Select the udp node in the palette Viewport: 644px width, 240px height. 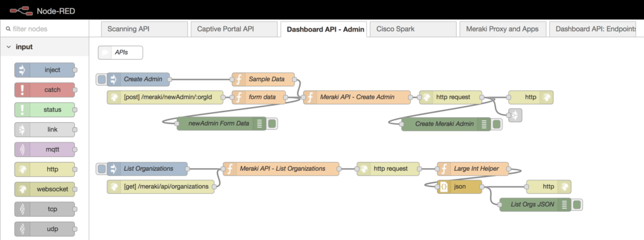[x=45, y=229]
